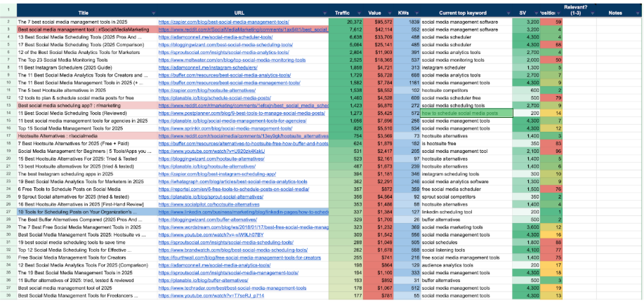The height and width of the screenshot is (303, 644).
Task: Select row header number 14
Action: 8,113
